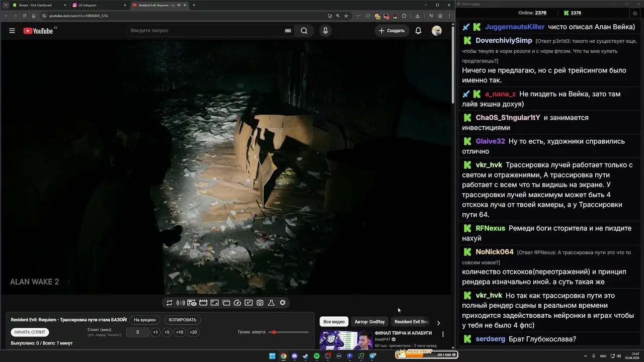Open Steam from the taskbar
644x362 pixels.
[305, 356]
